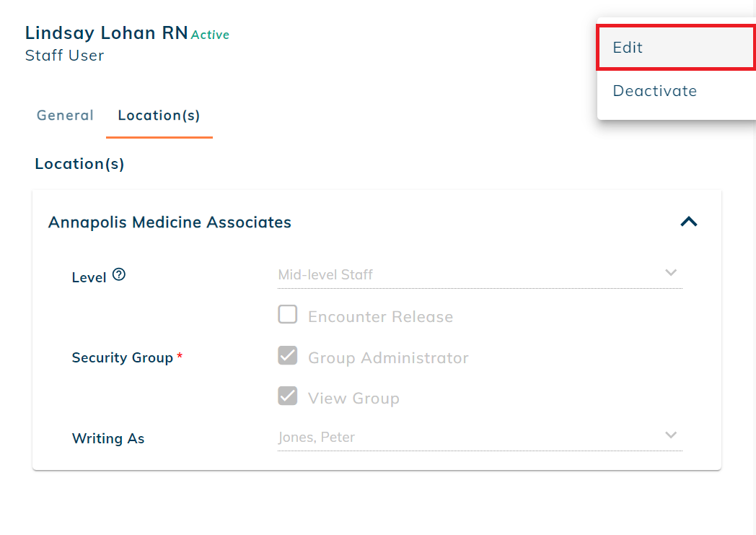
Task: Click the Active status label
Action: pos(210,35)
